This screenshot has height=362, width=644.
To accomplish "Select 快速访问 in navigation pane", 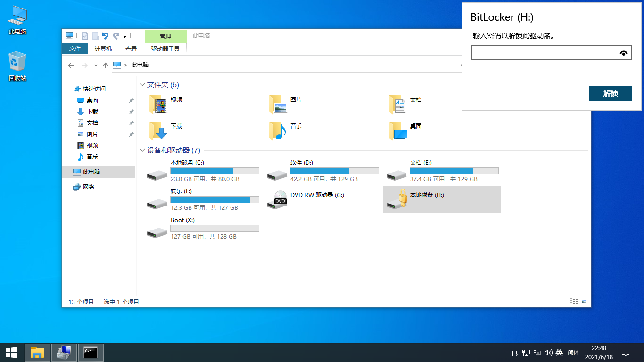I will (x=94, y=89).
